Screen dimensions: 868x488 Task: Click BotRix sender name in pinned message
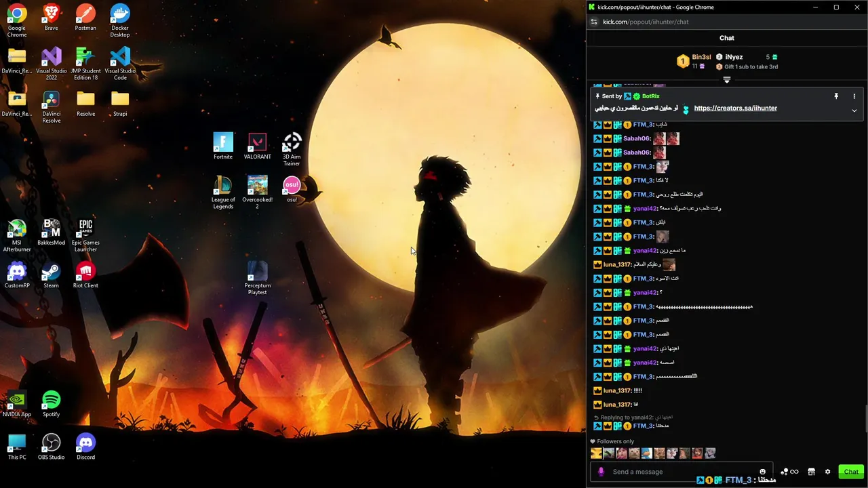click(x=650, y=96)
